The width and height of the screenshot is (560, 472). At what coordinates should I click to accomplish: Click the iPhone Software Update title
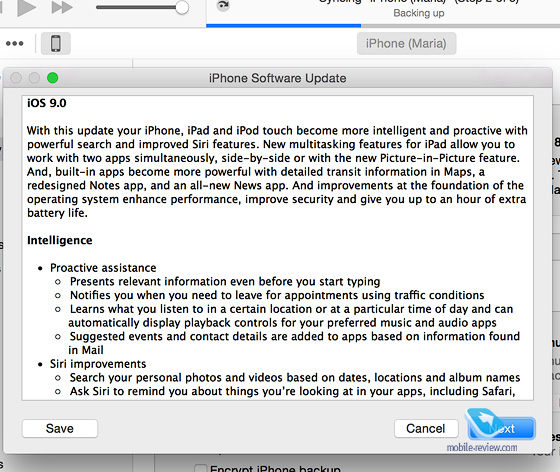tap(278, 78)
